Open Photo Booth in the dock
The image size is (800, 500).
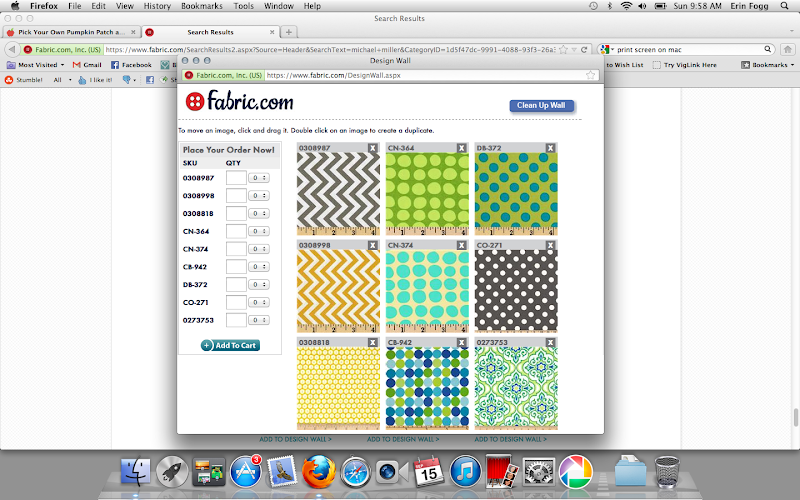coord(502,471)
